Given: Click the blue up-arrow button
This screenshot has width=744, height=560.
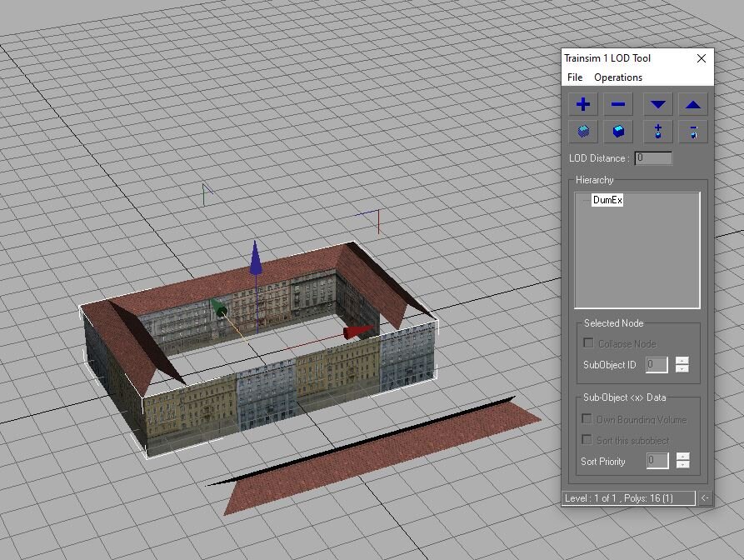Looking at the screenshot, I should click(692, 104).
